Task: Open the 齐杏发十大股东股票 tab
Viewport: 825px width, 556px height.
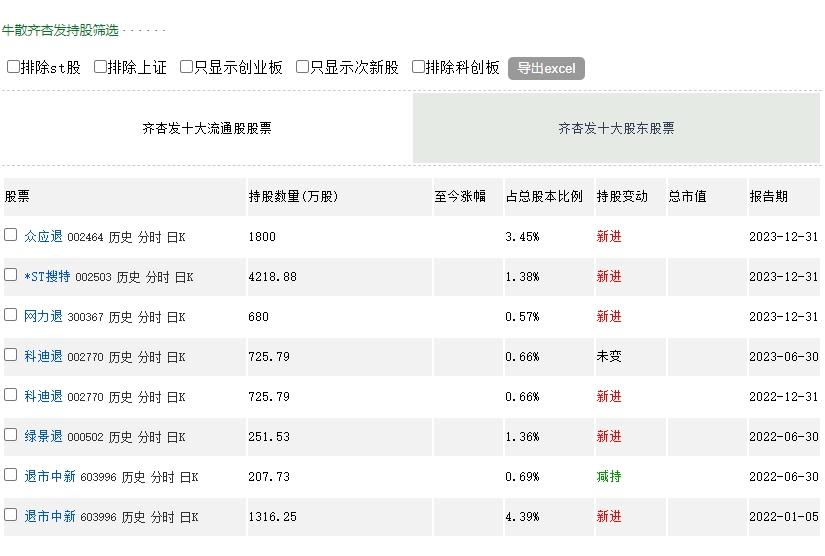Action: pos(616,128)
